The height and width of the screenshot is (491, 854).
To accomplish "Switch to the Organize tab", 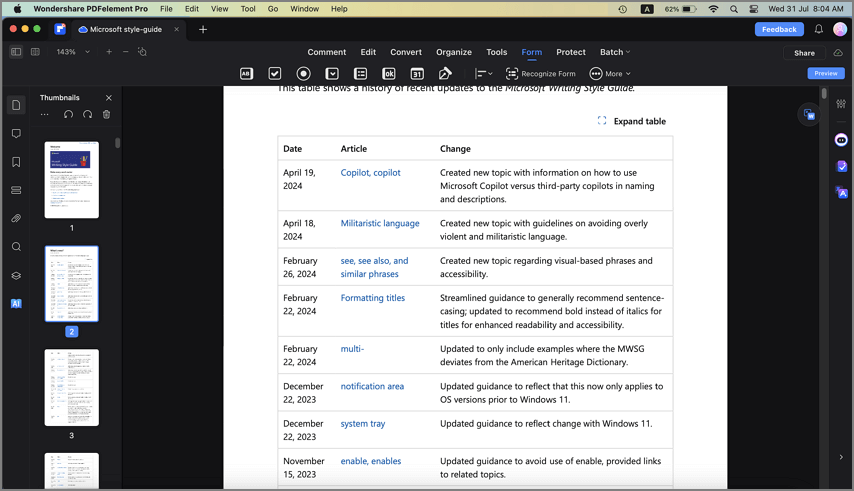I will [453, 52].
